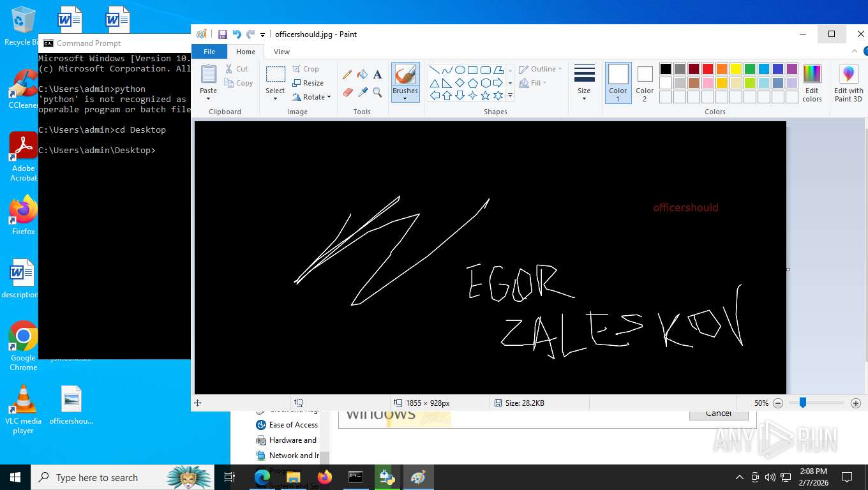Open Firefox from the taskbar
The image size is (868, 490).
[x=325, y=477]
